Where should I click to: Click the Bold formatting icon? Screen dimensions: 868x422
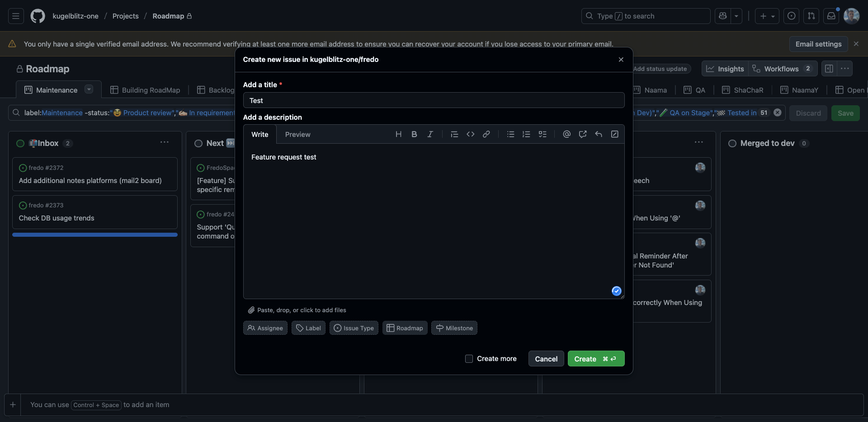[414, 134]
